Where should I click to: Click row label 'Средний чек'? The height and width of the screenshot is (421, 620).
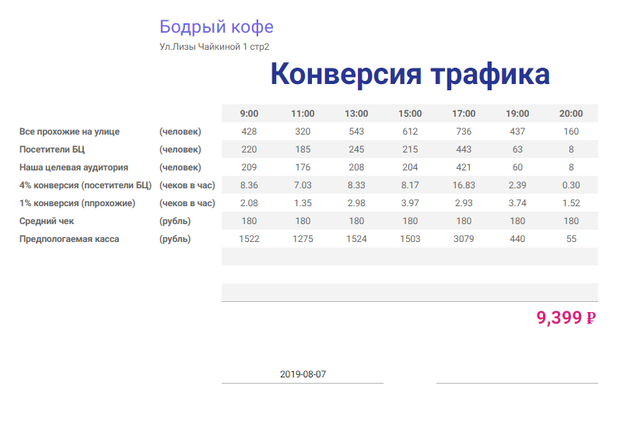coord(47,221)
